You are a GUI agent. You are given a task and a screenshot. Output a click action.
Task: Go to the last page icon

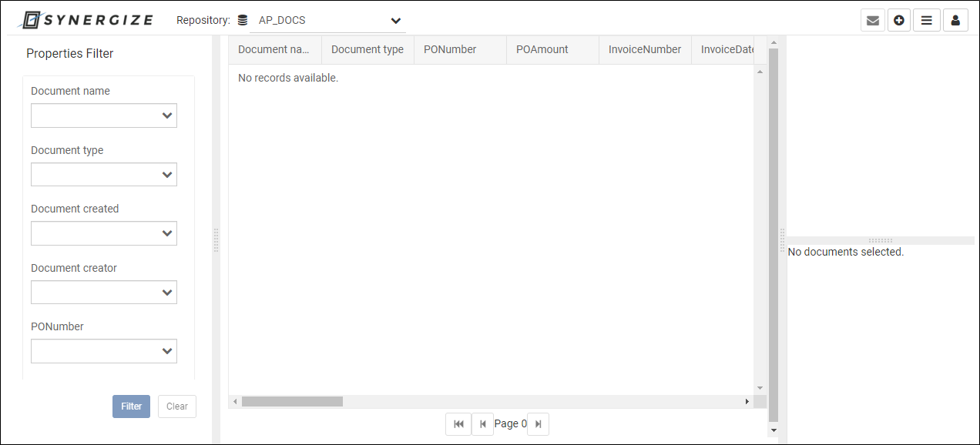(538, 423)
